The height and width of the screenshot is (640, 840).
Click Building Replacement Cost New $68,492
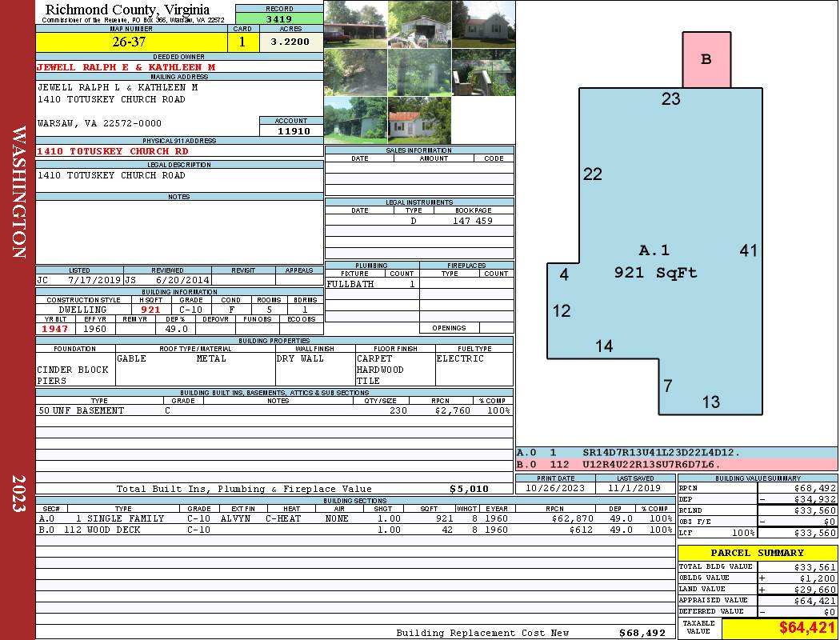click(x=642, y=633)
